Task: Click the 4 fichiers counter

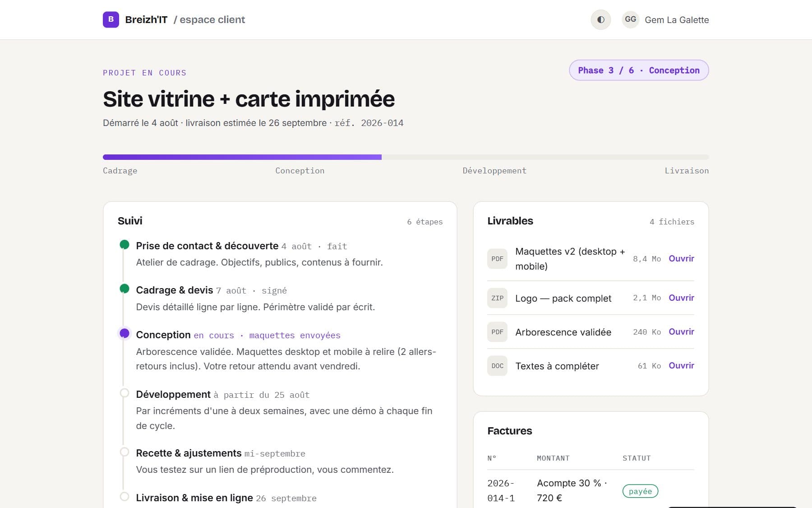Action: point(672,222)
